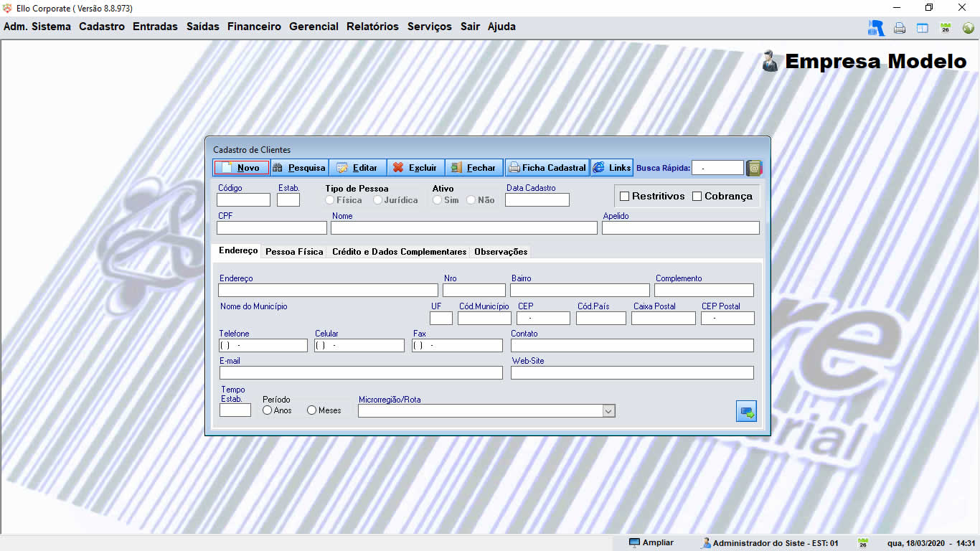The height and width of the screenshot is (551, 980).
Task: Click the Bairro input field
Action: [580, 290]
